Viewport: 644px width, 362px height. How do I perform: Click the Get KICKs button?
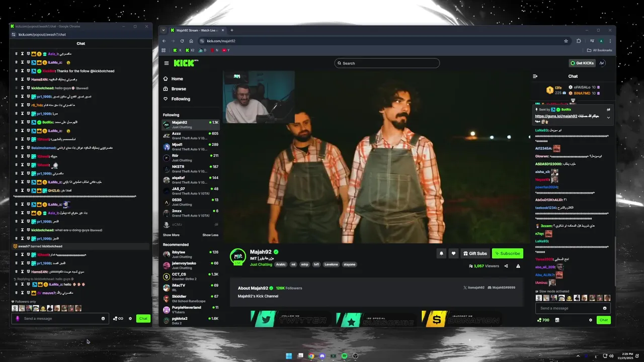point(582,63)
